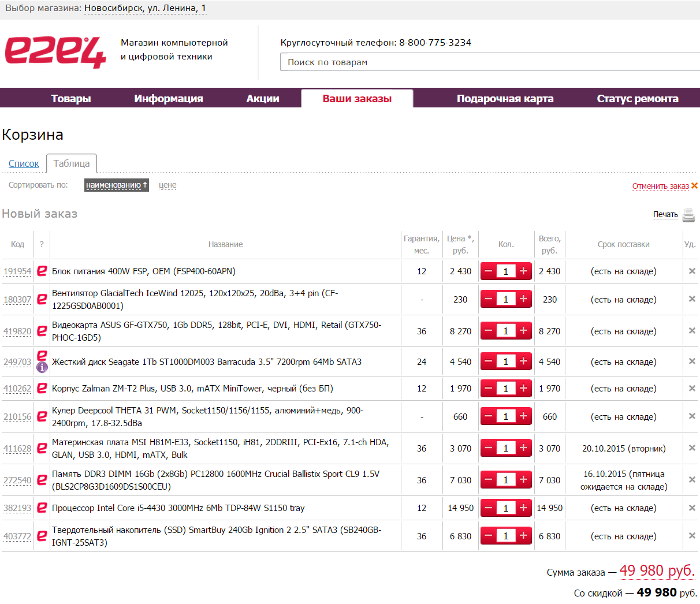Remove Блок питания 400W FSP from cart

click(692, 271)
